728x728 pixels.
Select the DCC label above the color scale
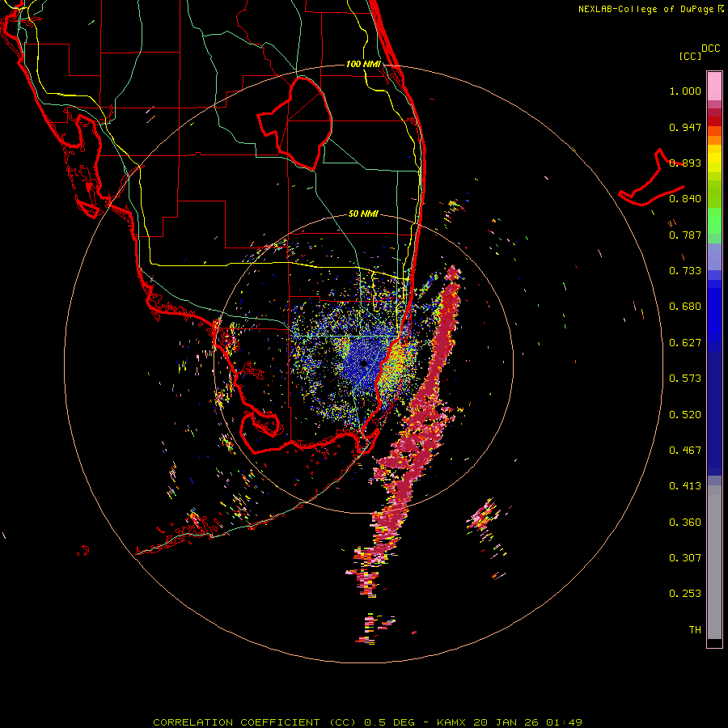click(x=711, y=49)
